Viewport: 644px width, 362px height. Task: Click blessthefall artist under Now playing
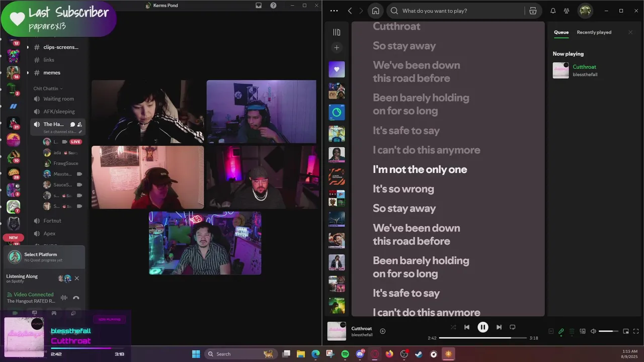(x=585, y=74)
